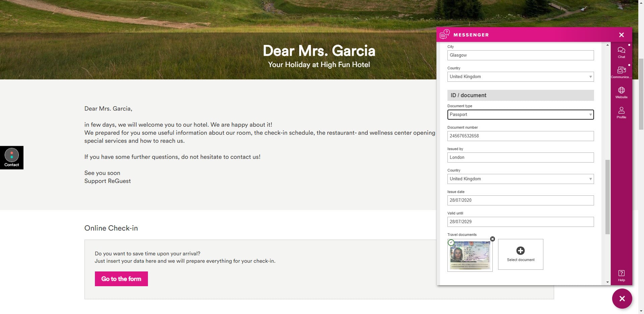Expand the address Country dropdown
The width and height of the screenshot is (644, 314).
pyautogui.click(x=521, y=77)
